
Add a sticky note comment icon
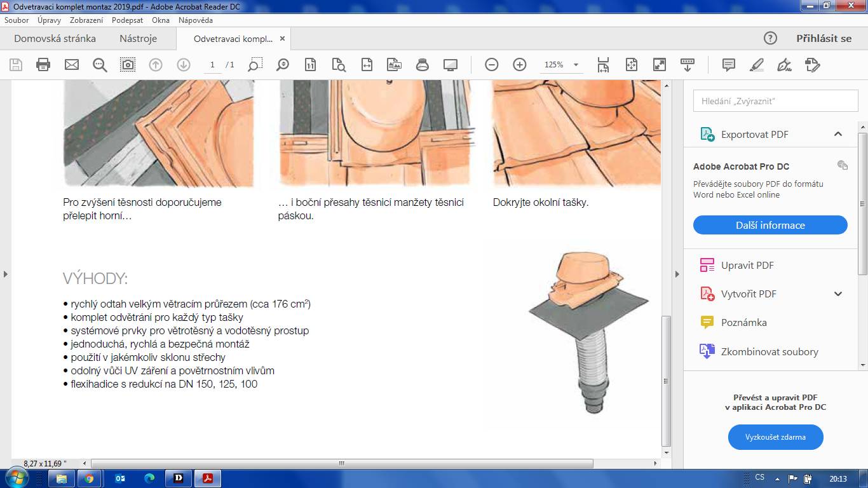coord(729,65)
